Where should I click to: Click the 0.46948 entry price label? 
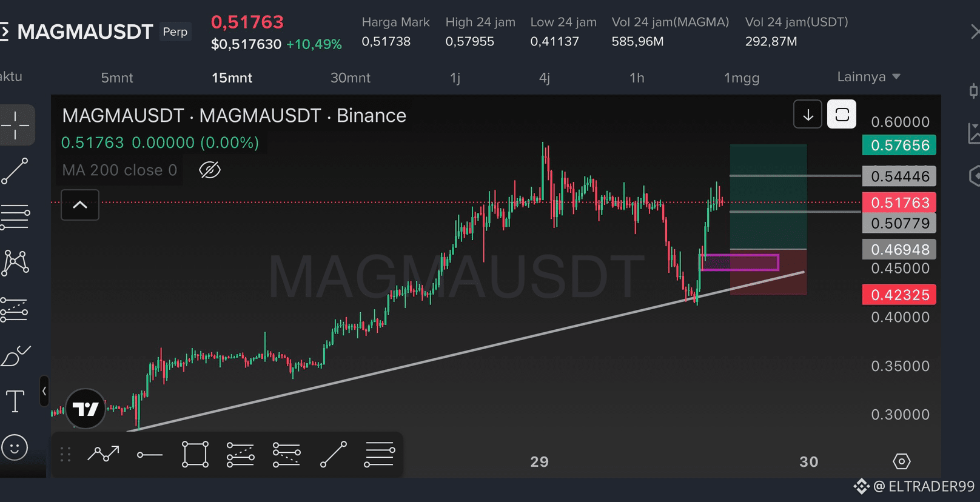(899, 249)
